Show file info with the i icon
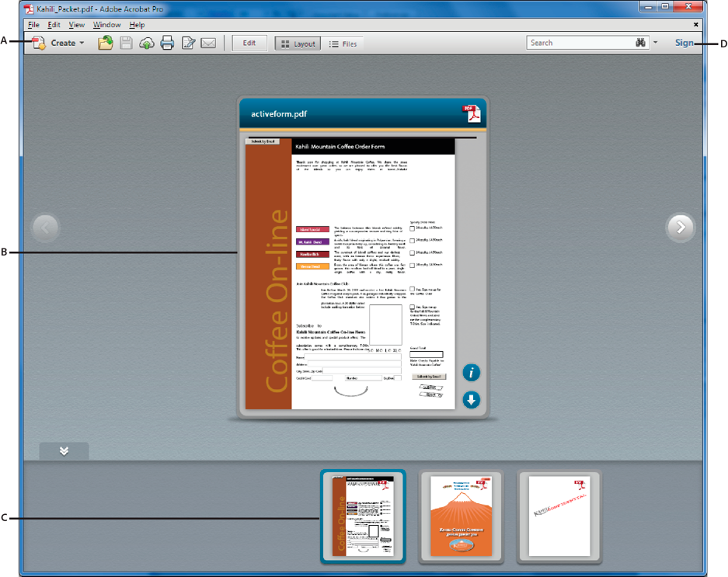Viewport: 728px width, 577px height. point(472,372)
